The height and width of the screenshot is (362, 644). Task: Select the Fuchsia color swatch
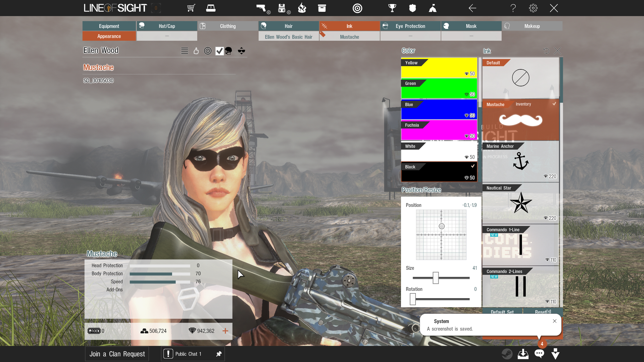[439, 130]
